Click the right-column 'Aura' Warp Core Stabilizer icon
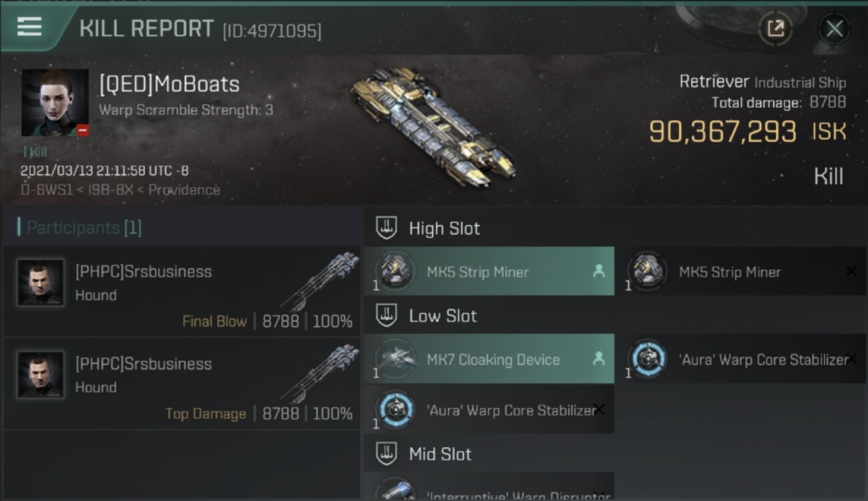 pos(646,359)
